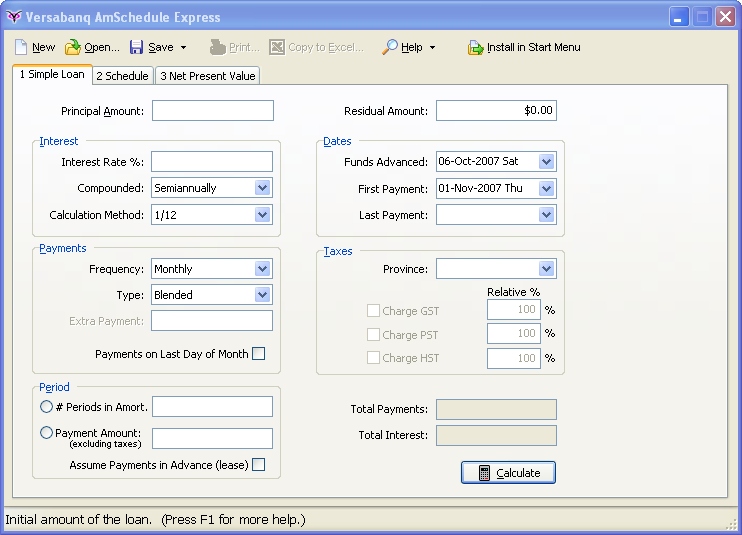Click the 'Dates' group heading
This screenshot has width=742, height=535.
337,141
